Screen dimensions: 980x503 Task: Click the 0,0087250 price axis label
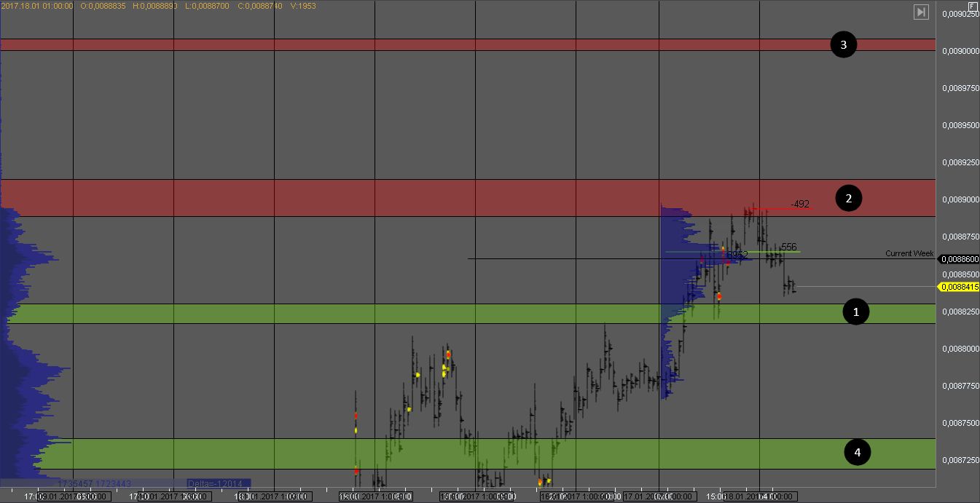coord(960,460)
